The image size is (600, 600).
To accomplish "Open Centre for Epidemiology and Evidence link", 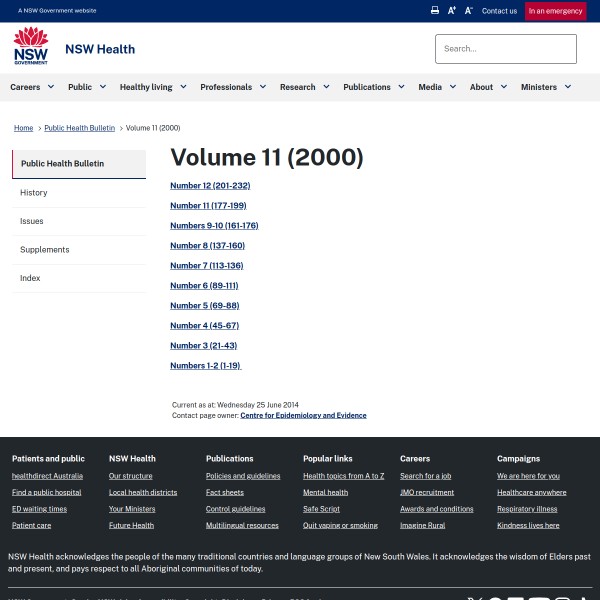I will pyautogui.click(x=303, y=415).
